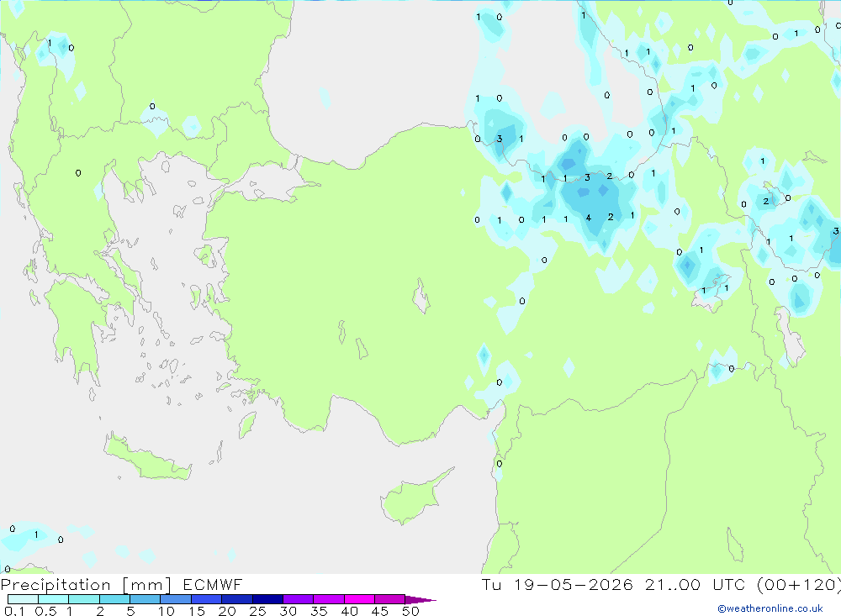This screenshot has height=616, width=841.
Task: Click the 'Precipitation [mm]' title text
Action: 86,585
